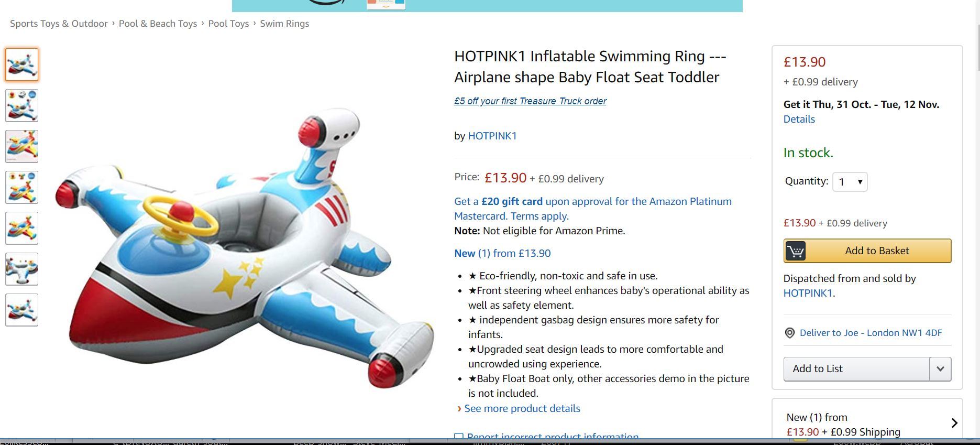The width and height of the screenshot is (980, 445).
Task: Open the £5 off Treasure Truck offer
Action: [x=530, y=101]
